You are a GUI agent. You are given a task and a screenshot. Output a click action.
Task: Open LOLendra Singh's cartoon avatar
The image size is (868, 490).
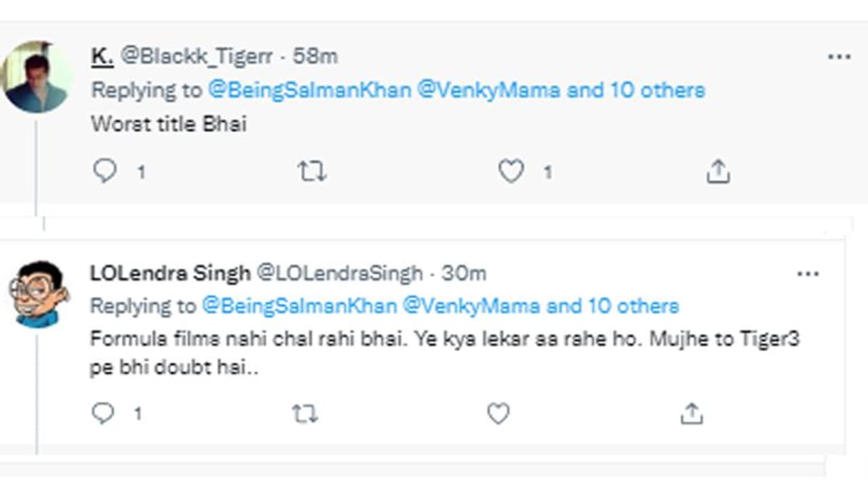pos(39,293)
